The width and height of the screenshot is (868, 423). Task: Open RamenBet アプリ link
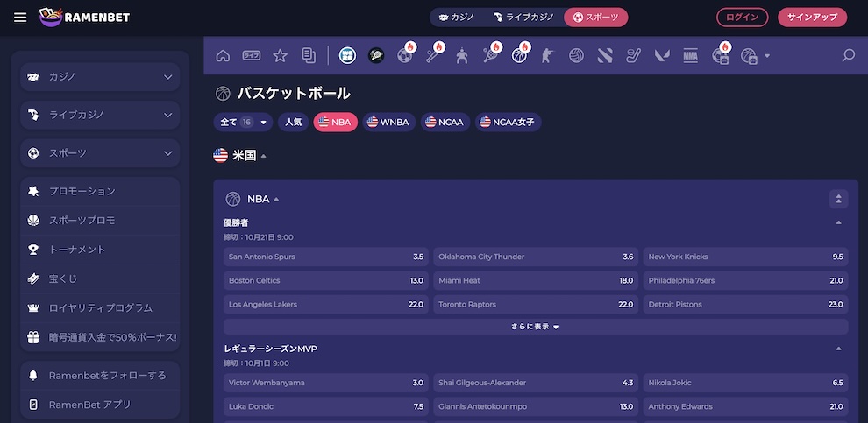click(100, 405)
